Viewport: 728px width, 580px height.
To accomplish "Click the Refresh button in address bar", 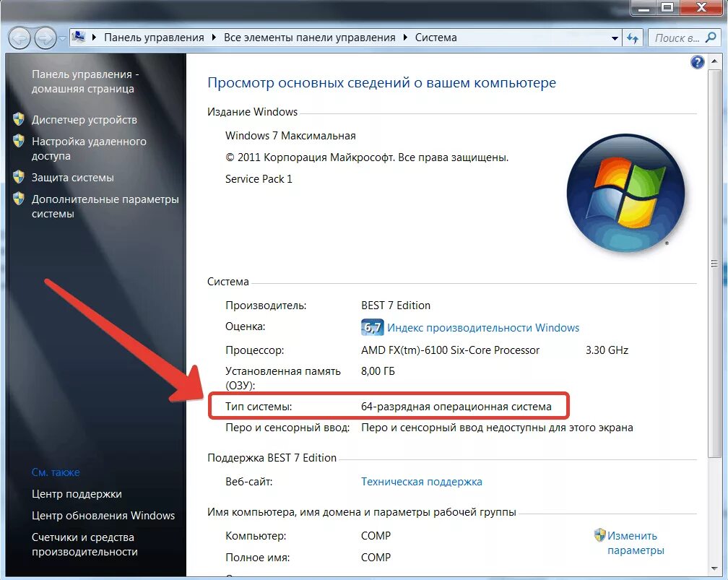I will 633,38.
